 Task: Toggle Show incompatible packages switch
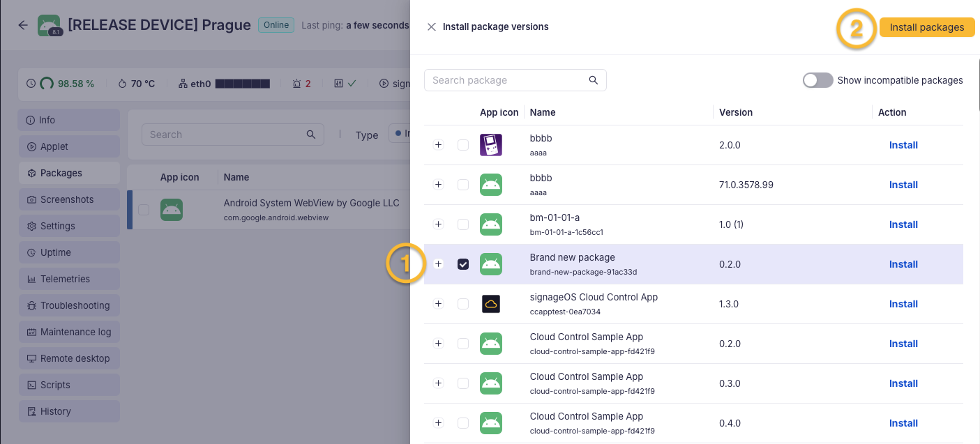click(x=817, y=80)
